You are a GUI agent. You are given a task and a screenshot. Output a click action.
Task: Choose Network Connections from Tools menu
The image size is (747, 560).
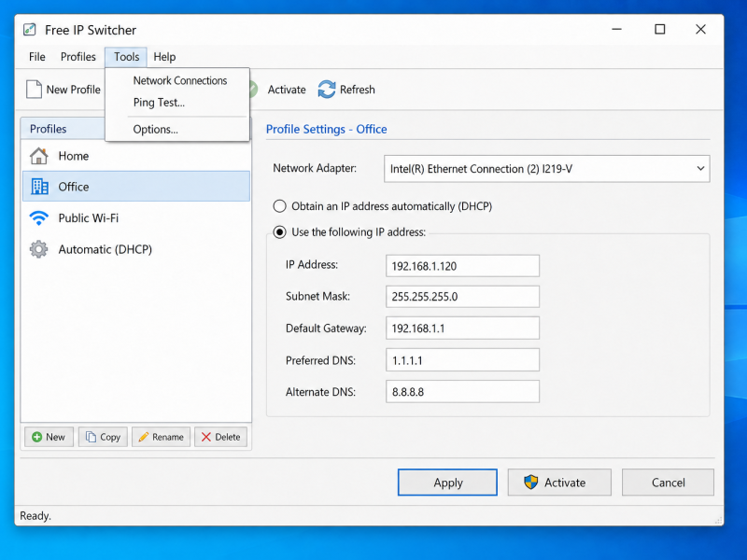(x=179, y=80)
